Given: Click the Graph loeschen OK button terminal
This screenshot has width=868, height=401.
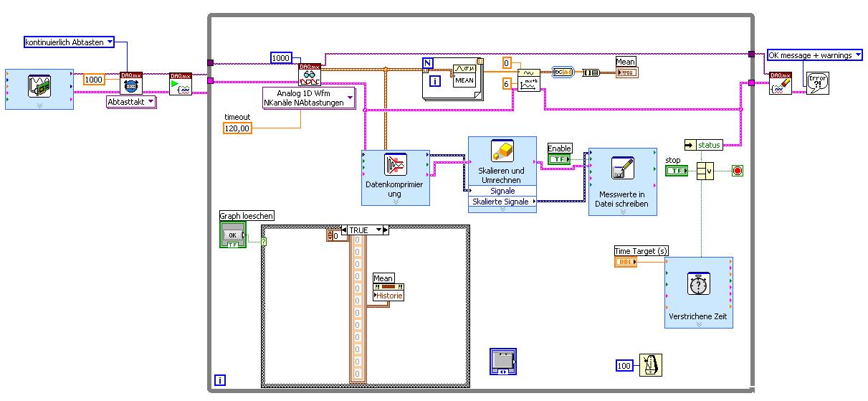Looking at the screenshot, I should (233, 235).
